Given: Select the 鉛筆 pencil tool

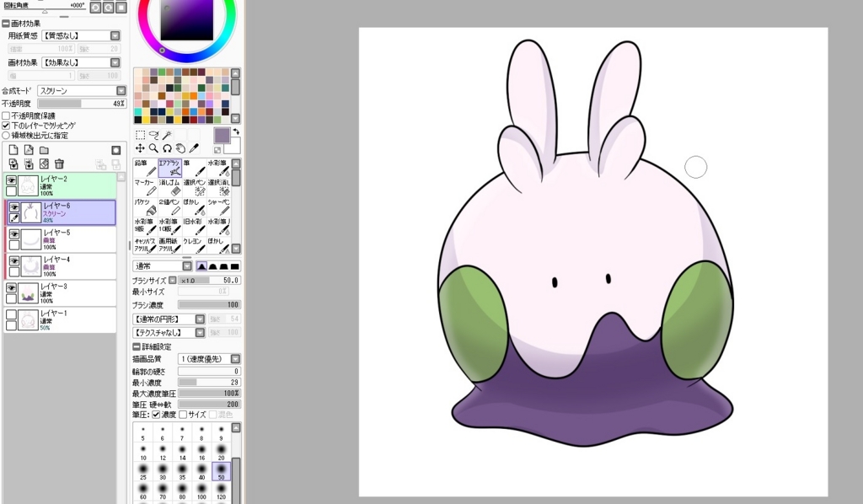Looking at the screenshot, I should pos(145,169).
